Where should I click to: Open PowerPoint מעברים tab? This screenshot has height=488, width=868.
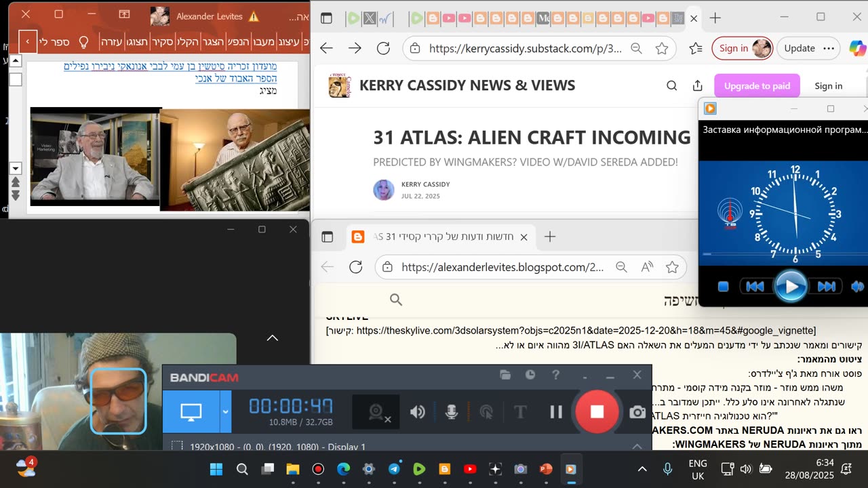(264, 42)
